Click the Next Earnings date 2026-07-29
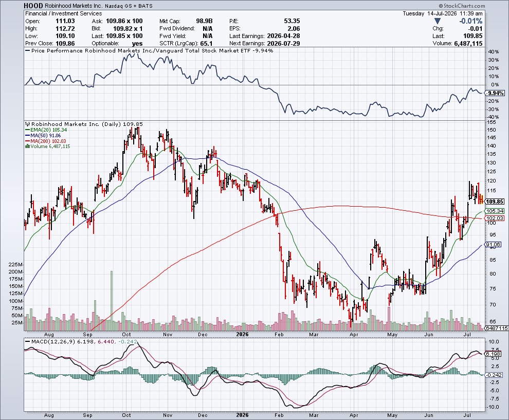This screenshot has width=509, height=420. pos(283,44)
